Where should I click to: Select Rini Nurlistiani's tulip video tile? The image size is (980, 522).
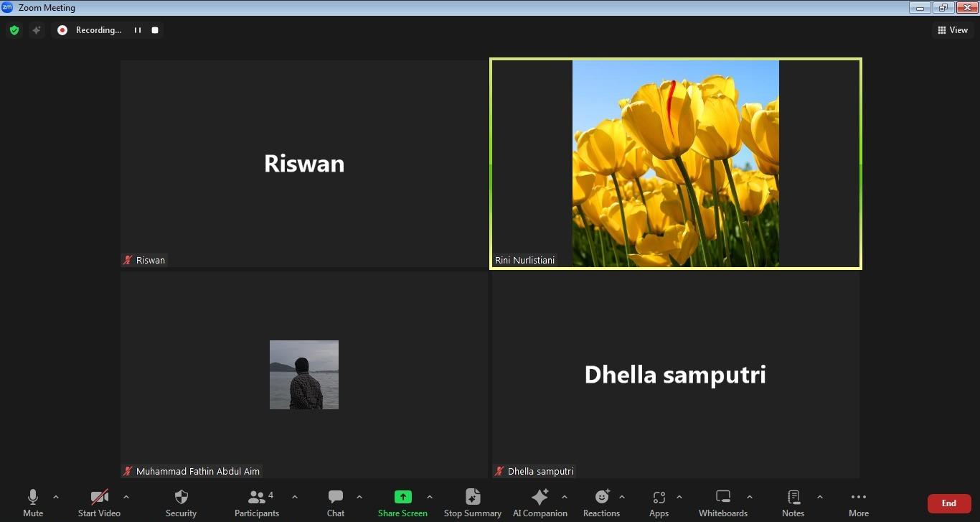tap(675, 164)
